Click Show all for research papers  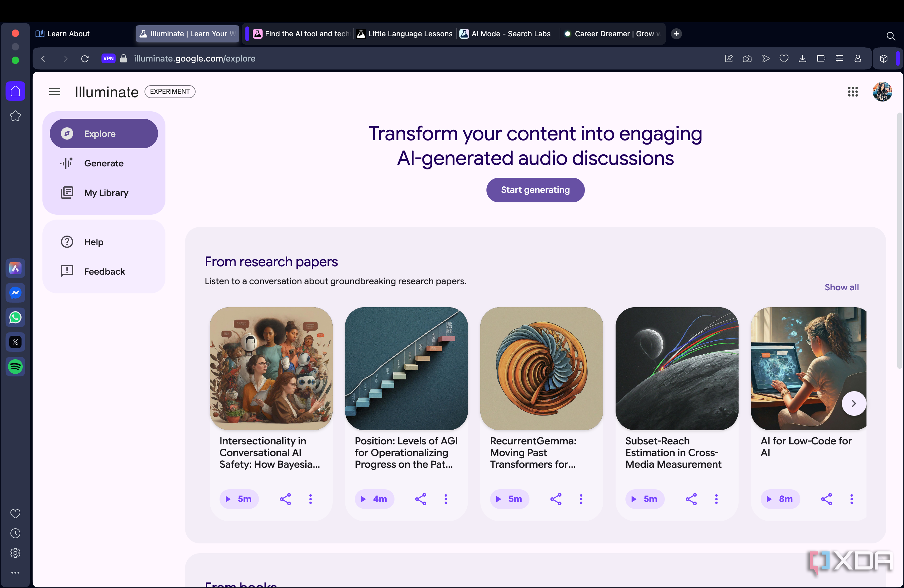point(841,287)
